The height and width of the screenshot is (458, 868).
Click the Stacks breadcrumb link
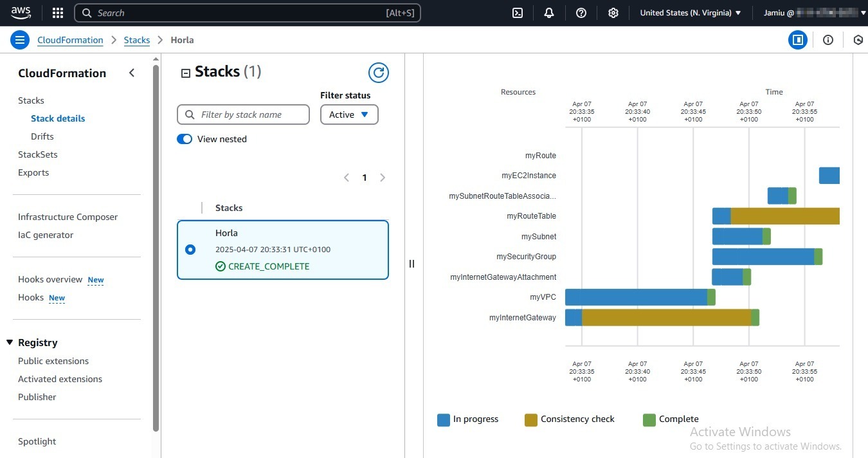(137, 40)
